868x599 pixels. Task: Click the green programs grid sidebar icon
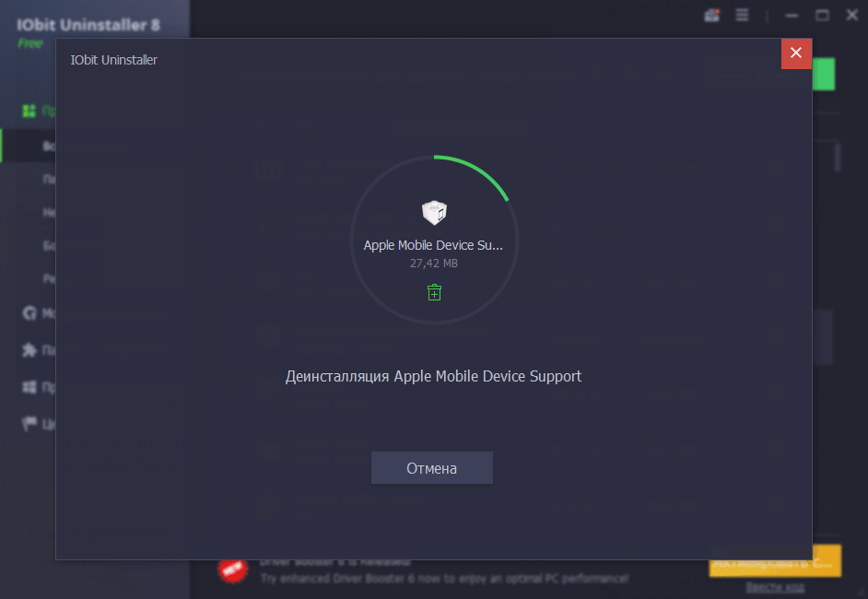click(x=29, y=111)
